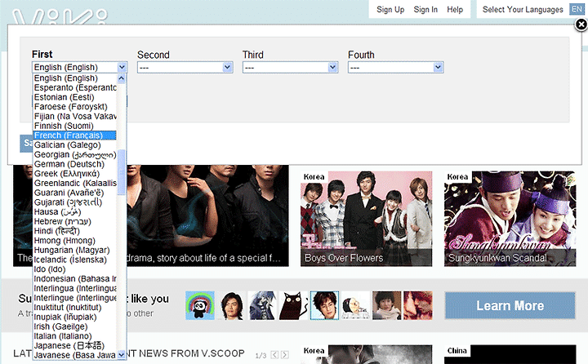
Task: Select Hebrew from the language list
Action: pyautogui.click(x=75, y=221)
